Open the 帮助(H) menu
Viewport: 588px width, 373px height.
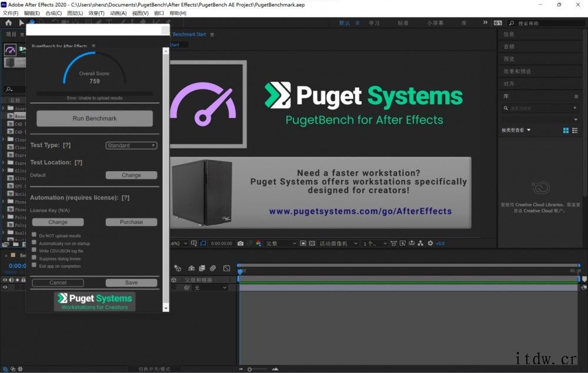(178, 13)
